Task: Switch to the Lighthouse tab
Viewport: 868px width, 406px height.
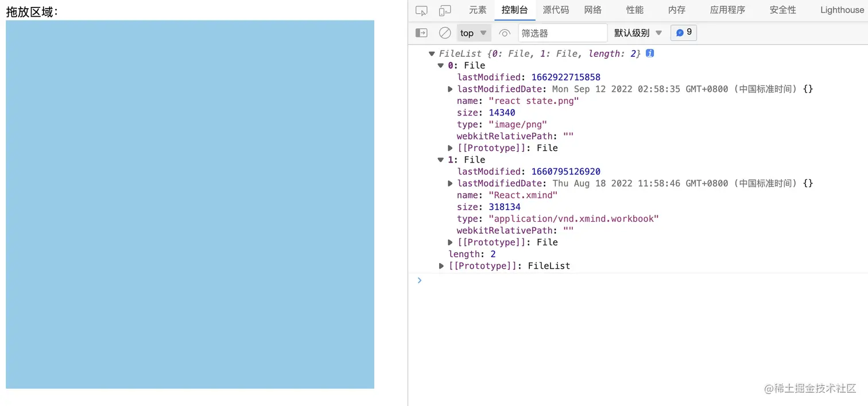Action: point(842,10)
